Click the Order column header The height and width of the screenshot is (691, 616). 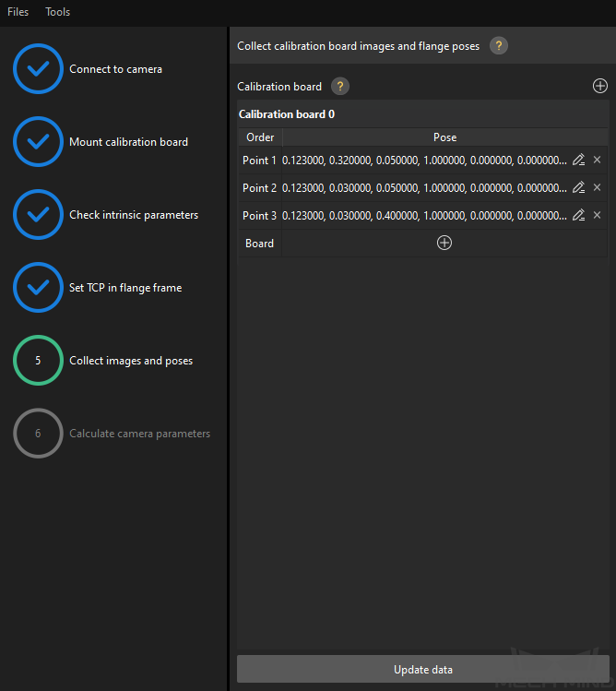pyautogui.click(x=260, y=137)
